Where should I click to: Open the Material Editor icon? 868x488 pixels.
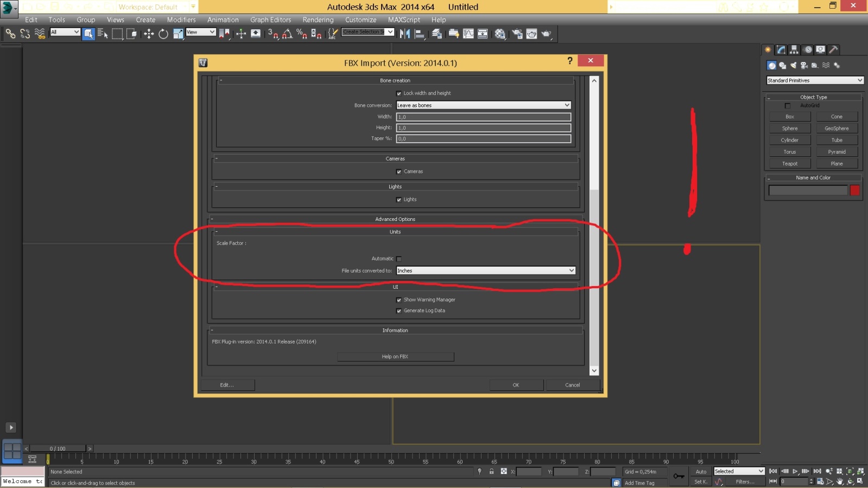coord(500,34)
